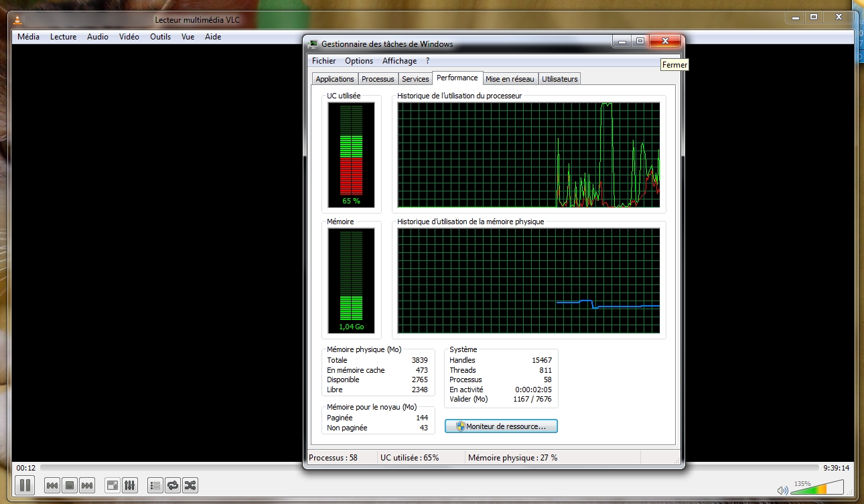Click Valider (Mo) value 1167 / 7676

pyautogui.click(x=532, y=399)
